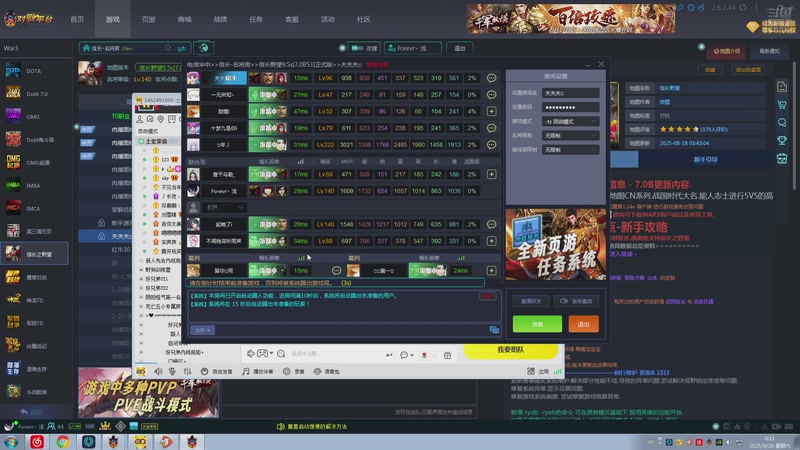Open the chat history icon in room chat
Viewport: 800px width, 450px height.
coord(494,330)
